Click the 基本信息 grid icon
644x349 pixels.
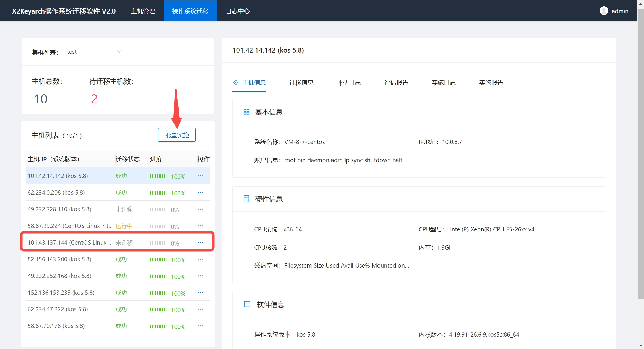246,112
